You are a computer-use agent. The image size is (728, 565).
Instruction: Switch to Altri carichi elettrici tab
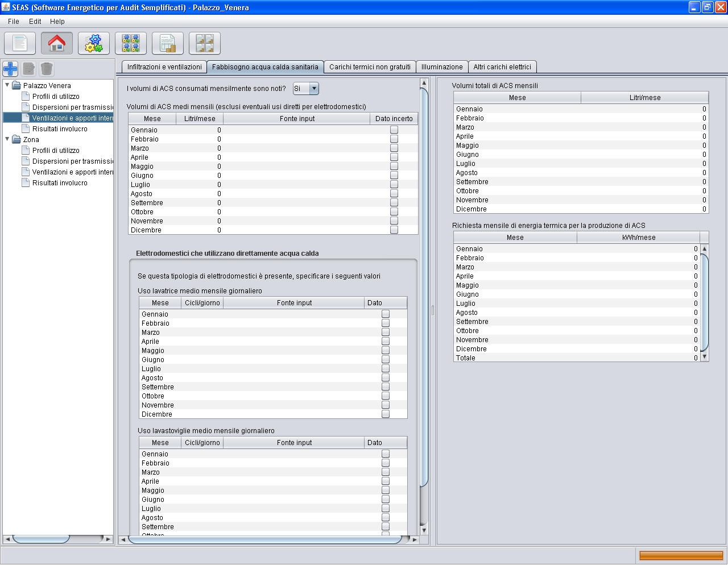click(x=502, y=67)
